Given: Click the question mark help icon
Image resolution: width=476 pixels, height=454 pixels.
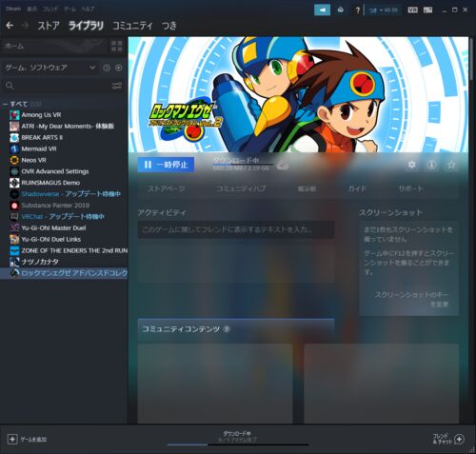Looking at the screenshot, I should 358,10.
